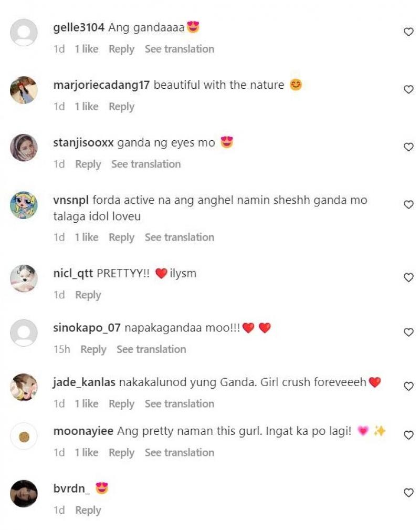Open vnsnpl's cartoon avatar
The image size is (420, 530).
click(24, 205)
